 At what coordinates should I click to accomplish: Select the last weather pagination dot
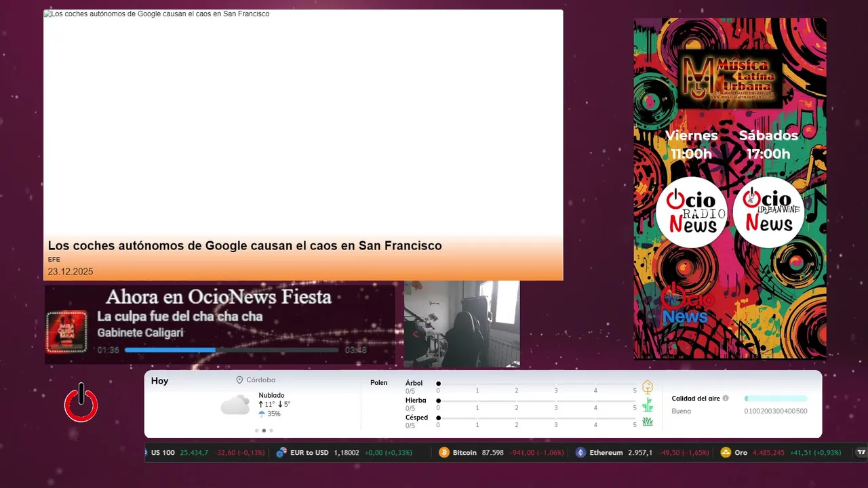click(x=271, y=430)
